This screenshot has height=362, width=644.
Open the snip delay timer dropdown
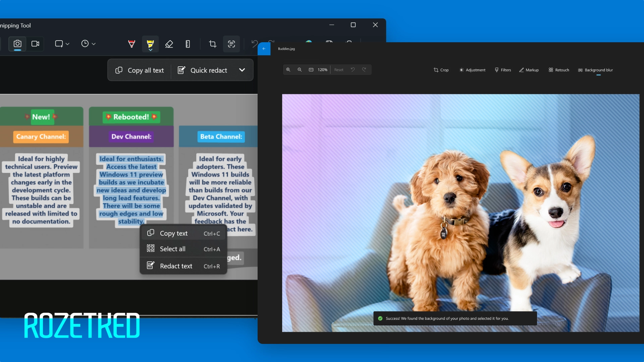[x=88, y=44]
